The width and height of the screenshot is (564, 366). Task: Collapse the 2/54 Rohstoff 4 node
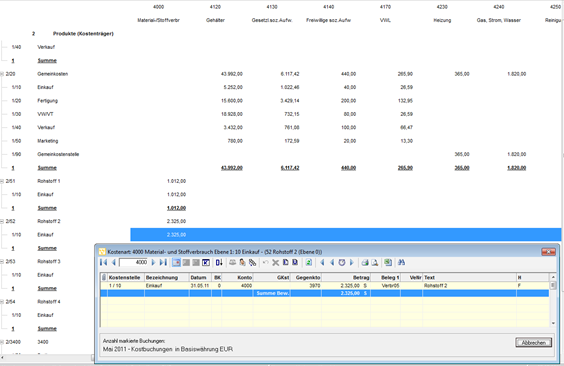[2, 302]
